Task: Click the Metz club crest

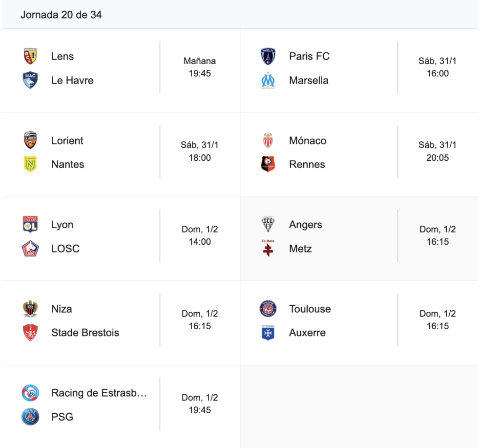Action: click(x=268, y=249)
